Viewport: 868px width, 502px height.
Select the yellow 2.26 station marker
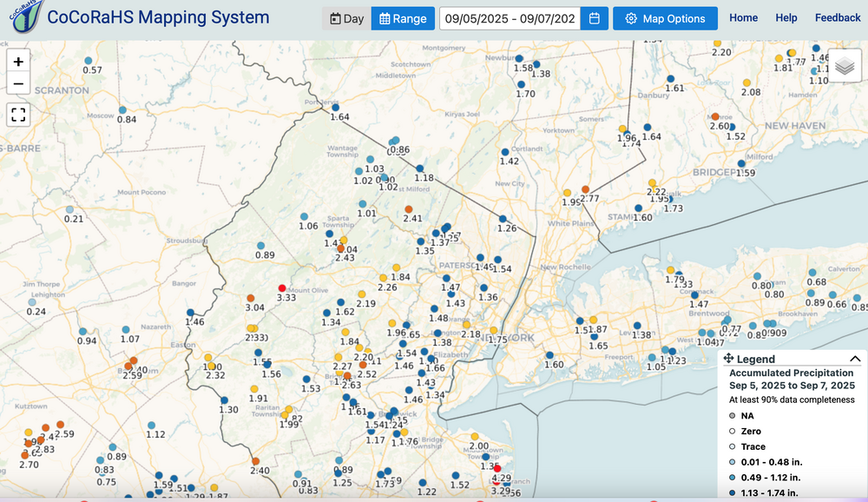point(383,278)
